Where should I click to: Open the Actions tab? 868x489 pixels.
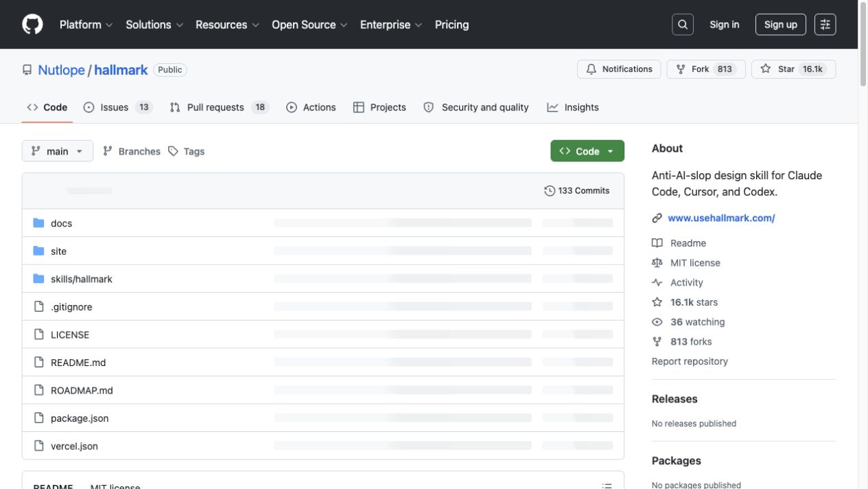click(311, 107)
